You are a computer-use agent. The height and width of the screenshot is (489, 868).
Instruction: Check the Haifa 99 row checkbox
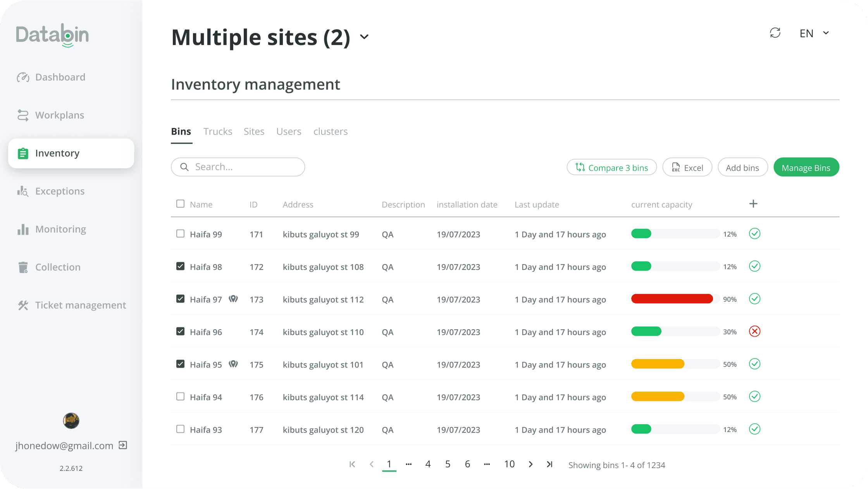(180, 234)
